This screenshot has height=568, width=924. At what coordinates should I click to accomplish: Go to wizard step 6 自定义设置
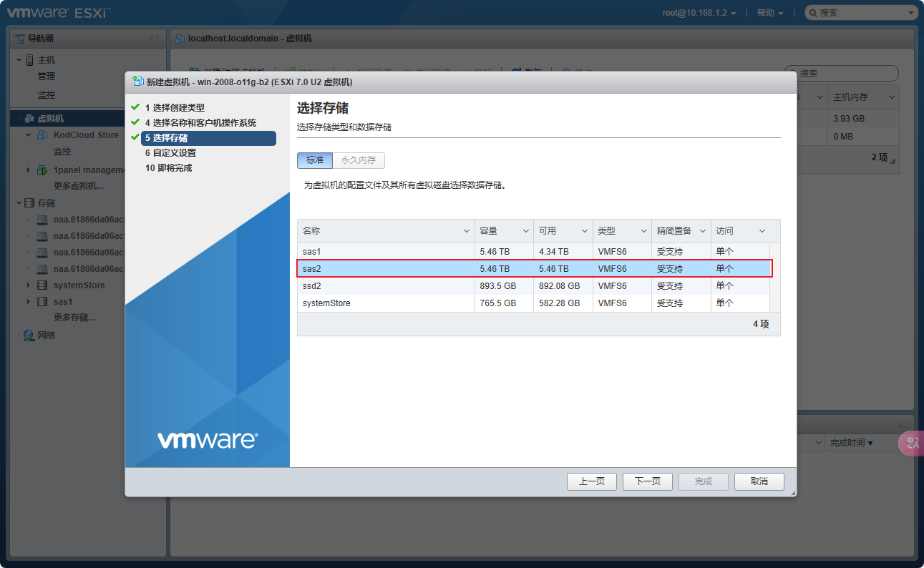point(170,153)
